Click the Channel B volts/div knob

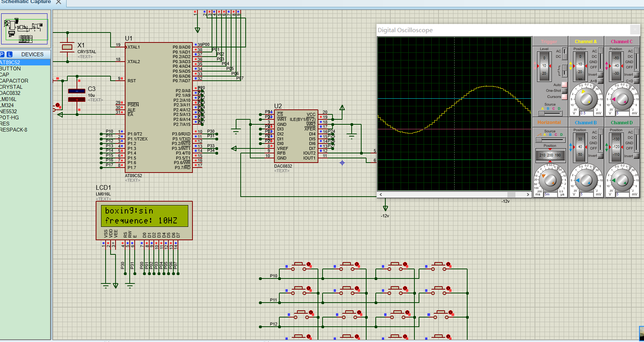coord(586,180)
